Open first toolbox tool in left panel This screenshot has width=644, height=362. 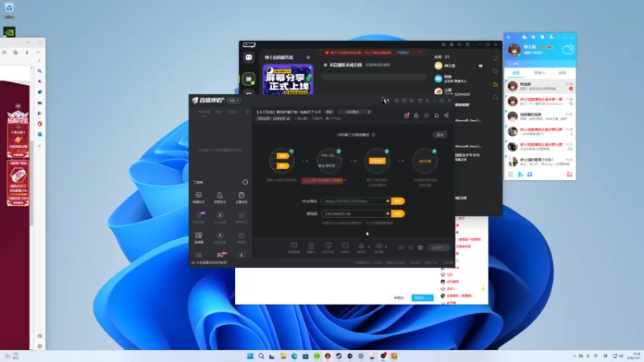(199, 195)
